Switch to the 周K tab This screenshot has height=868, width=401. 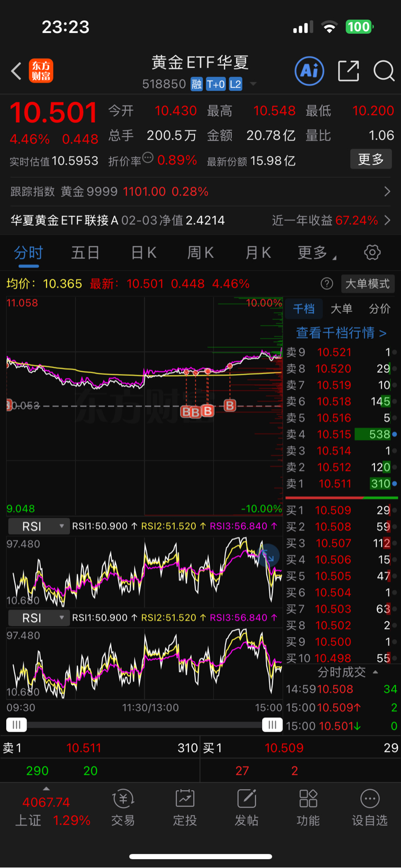(200, 253)
